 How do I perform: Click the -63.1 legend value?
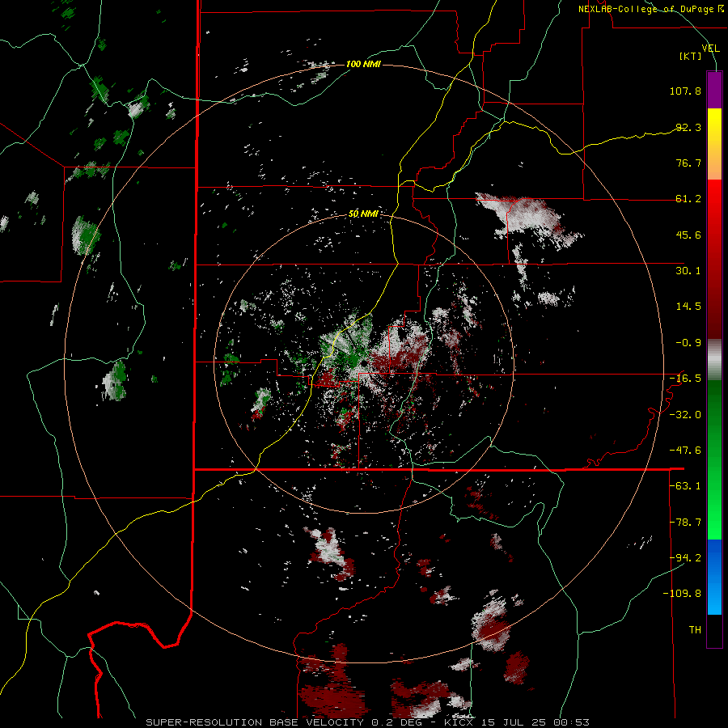[685, 486]
